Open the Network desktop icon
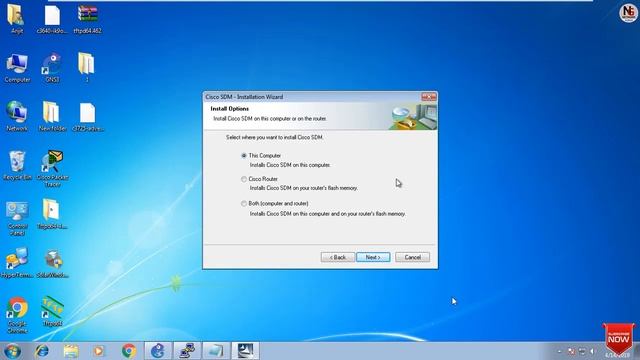The width and height of the screenshot is (640, 360). tap(17, 116)
